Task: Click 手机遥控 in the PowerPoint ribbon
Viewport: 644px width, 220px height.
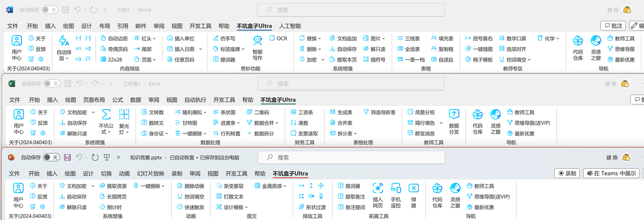Action: pyautogui.click(x=396, y=195)
